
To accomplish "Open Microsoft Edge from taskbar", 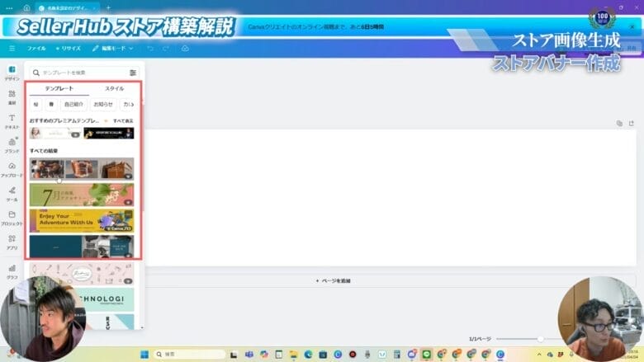I will tap(309, 355).
